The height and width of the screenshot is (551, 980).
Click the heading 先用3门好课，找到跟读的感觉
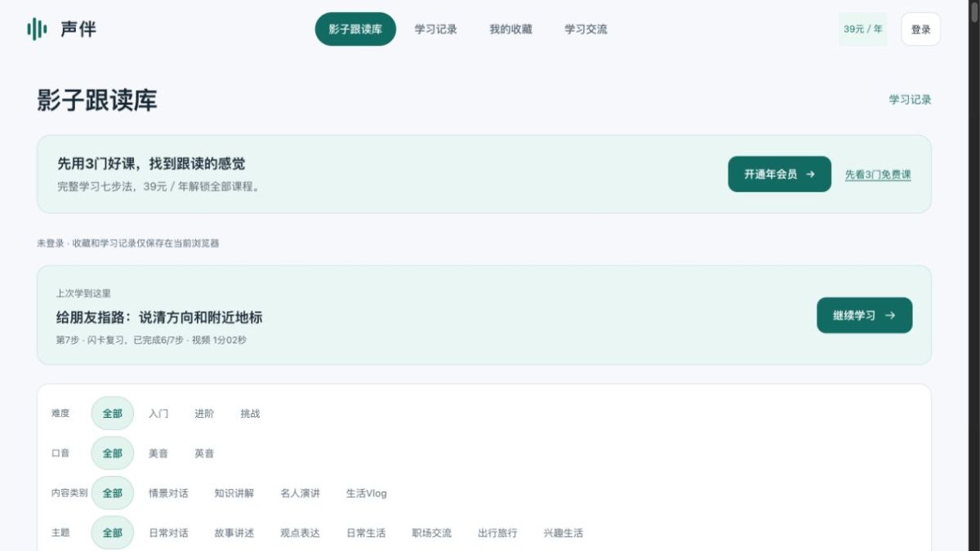pos(151,163)
